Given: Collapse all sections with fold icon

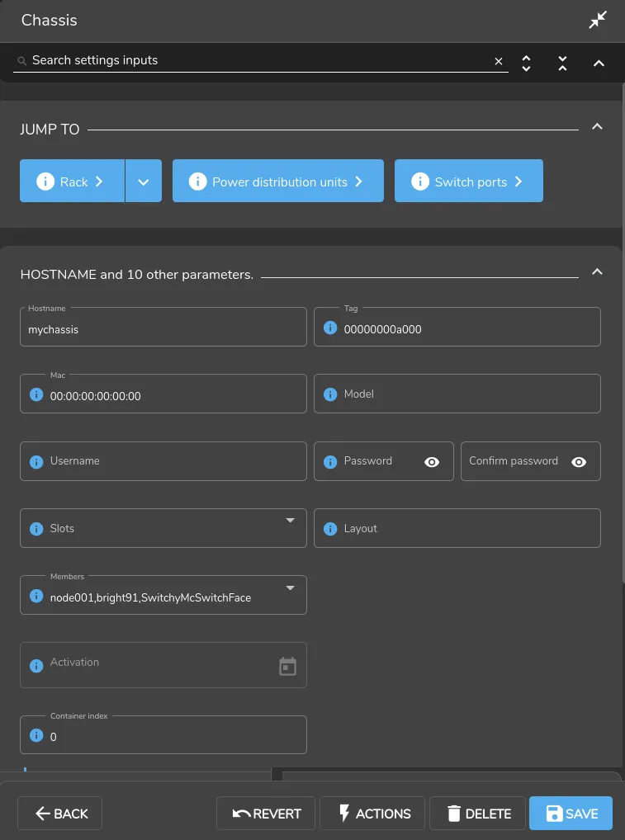Looking at the screenshot, I should click(562, 64).
